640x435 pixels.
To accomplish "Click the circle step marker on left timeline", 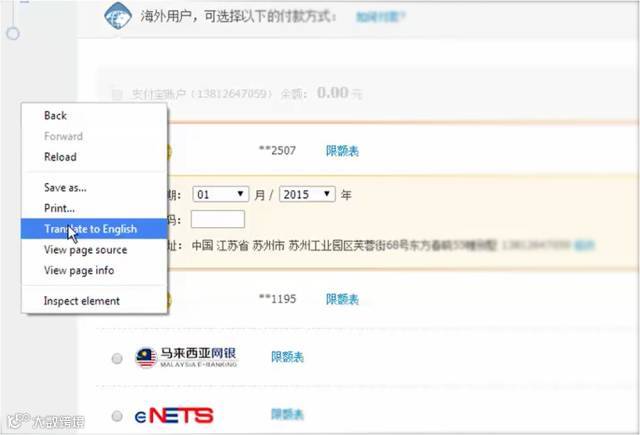I will tap(13, 33).
